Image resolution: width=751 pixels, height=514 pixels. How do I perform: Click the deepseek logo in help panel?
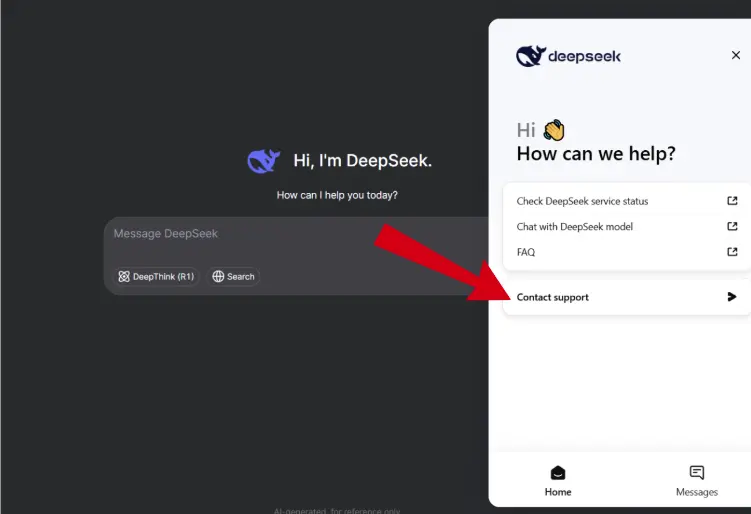tap(568, 56)
